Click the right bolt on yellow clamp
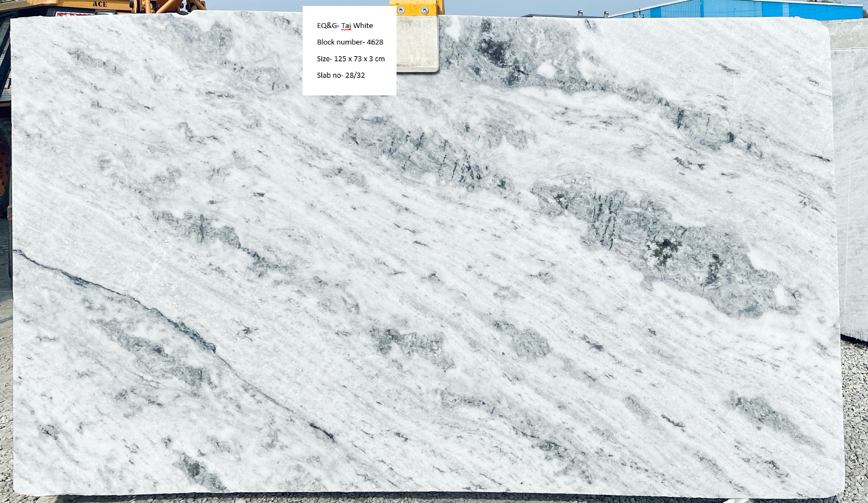The image size is (868, 503). tap(424, 10)
